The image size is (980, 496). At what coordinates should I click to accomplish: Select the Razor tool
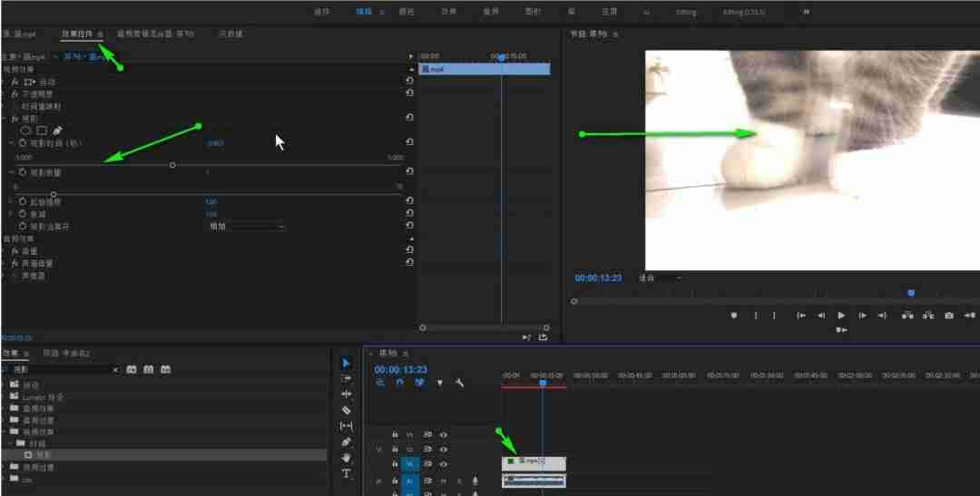[x=347, y=410]
